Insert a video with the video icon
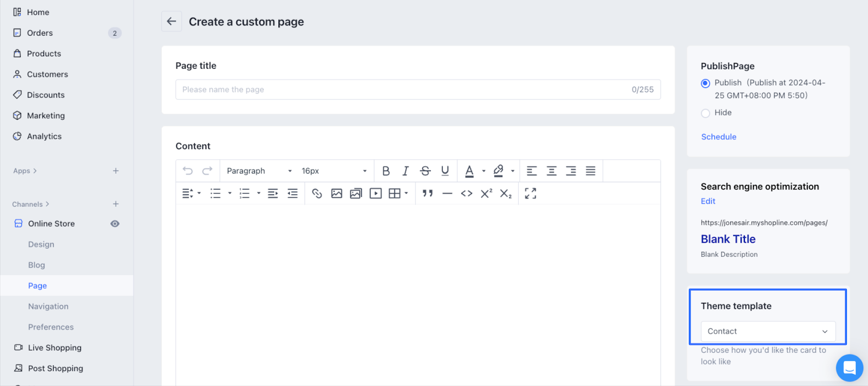 pos(375,193)
